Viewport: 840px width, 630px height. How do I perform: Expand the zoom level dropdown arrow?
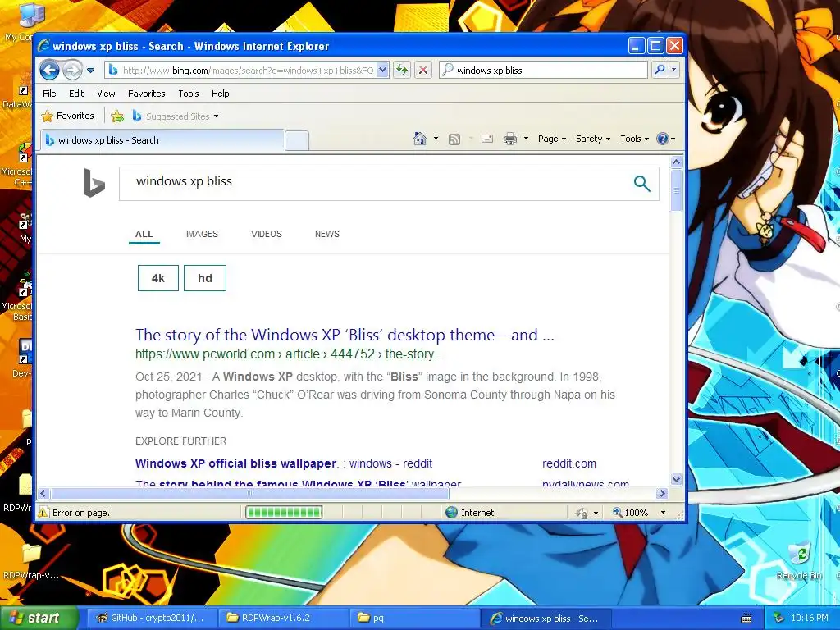(x=663, y=513)
